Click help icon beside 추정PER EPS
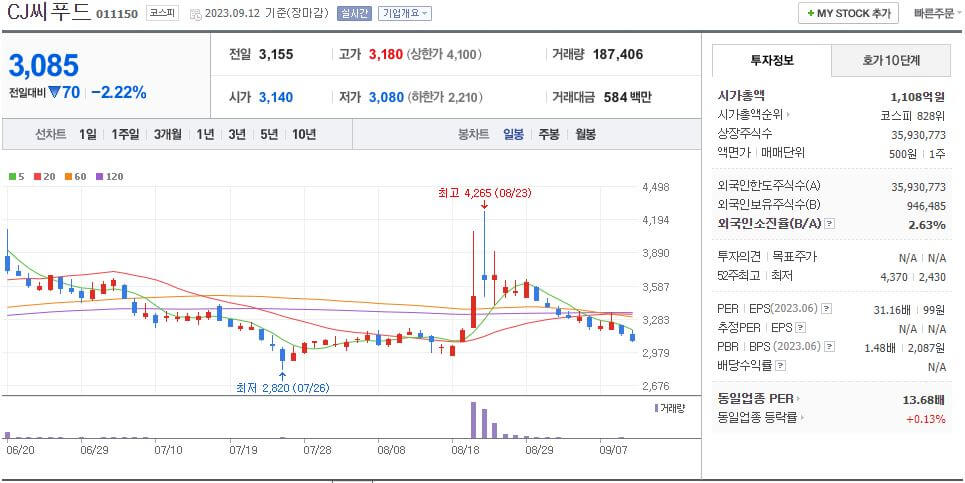965x483 pixels. [801, 328]
